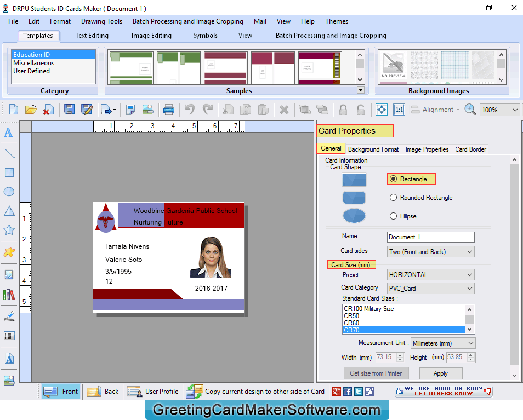Switch to the Text Editing ribbon tab
Screen dimensions: 523x420
pos(92,35)
